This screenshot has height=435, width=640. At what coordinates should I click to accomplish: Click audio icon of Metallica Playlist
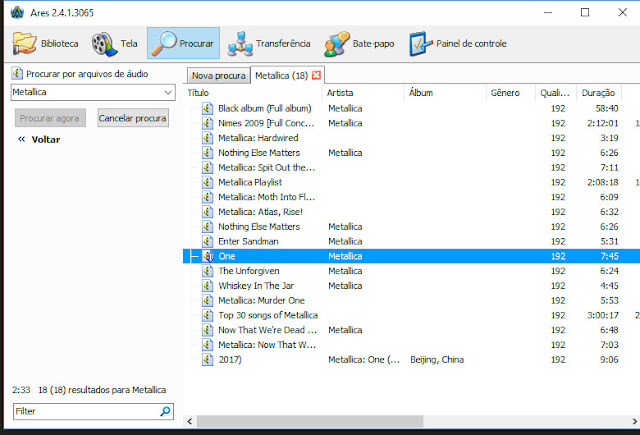click(x=208, y=182)
